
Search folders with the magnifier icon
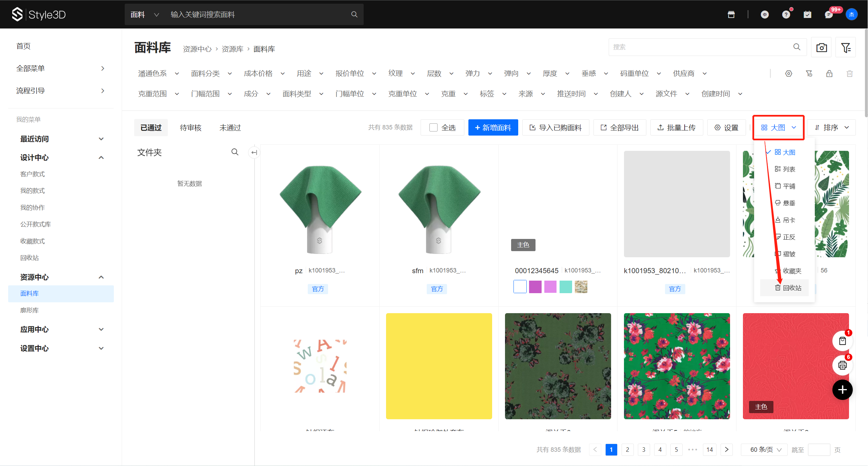click(235, 152)
